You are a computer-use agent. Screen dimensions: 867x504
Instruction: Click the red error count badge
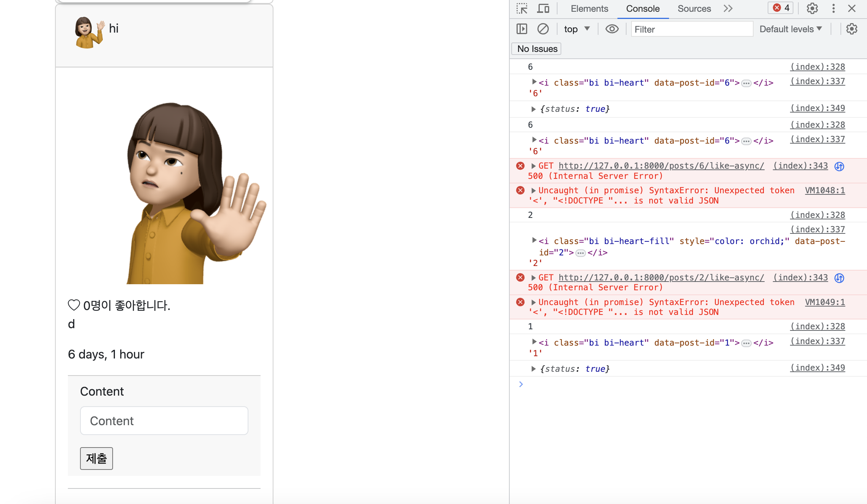pos(781,8)
